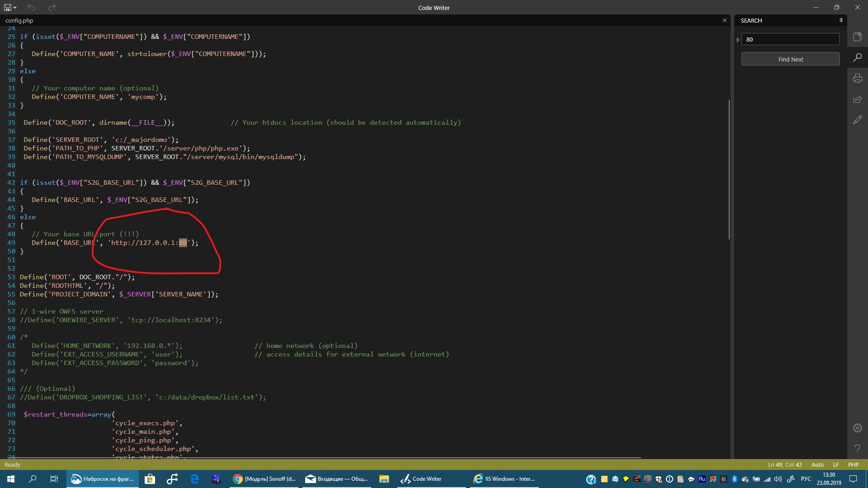The image size is (868, 488).
Task: Click the undo button in toolbar
Action: pos(32,7)
